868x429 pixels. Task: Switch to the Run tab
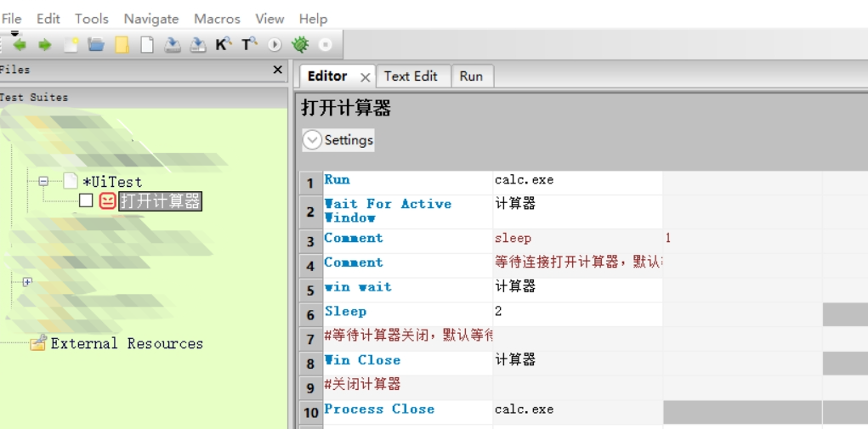pyautogui.click(x=471, y=76)
